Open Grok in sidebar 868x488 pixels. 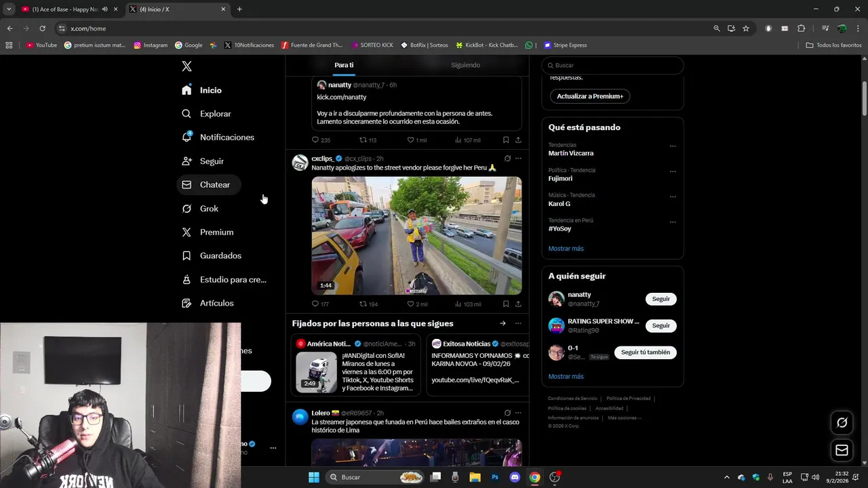coord(201,209)
